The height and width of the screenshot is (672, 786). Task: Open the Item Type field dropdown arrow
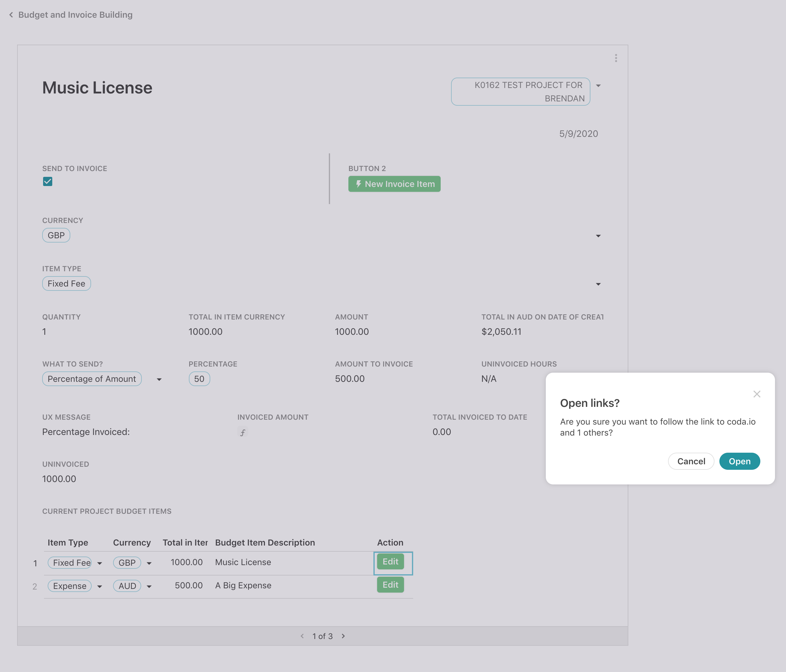tap(598, 284)
